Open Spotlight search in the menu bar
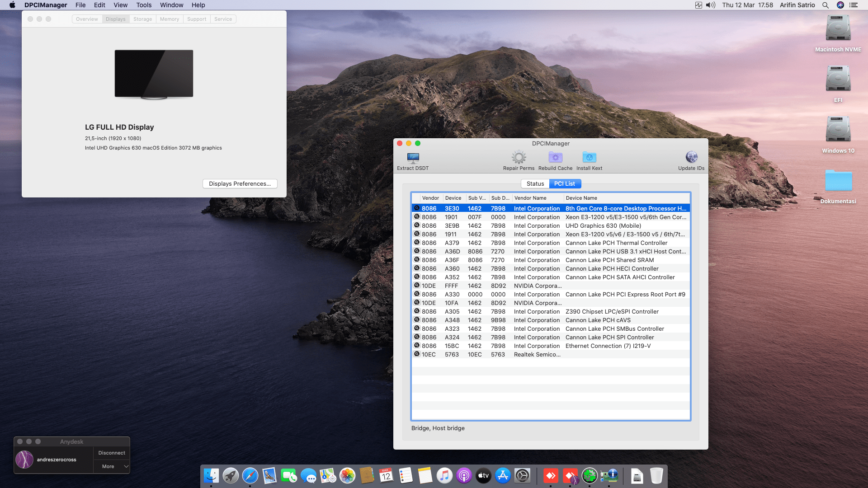Image resolution: width=868 pixels, height=488 pixels. click(x=826, y=5)
